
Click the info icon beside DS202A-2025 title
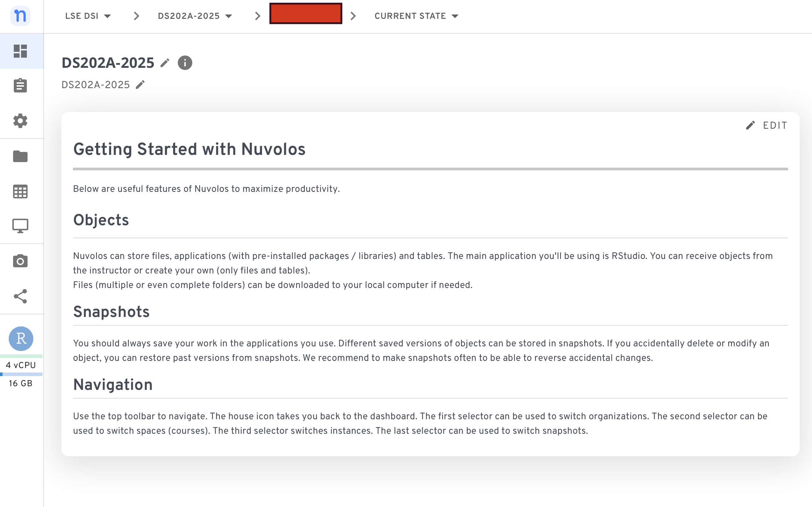[x=185, y=63]
